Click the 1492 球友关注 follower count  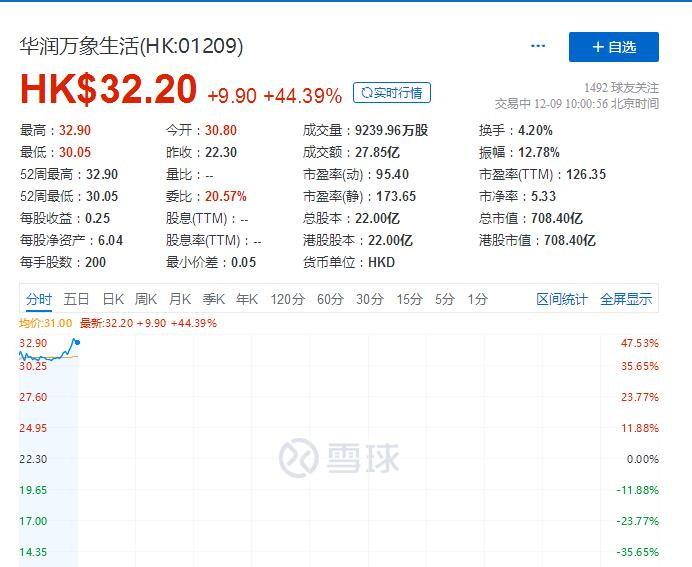pyautogui.click(x=621, y=88)
